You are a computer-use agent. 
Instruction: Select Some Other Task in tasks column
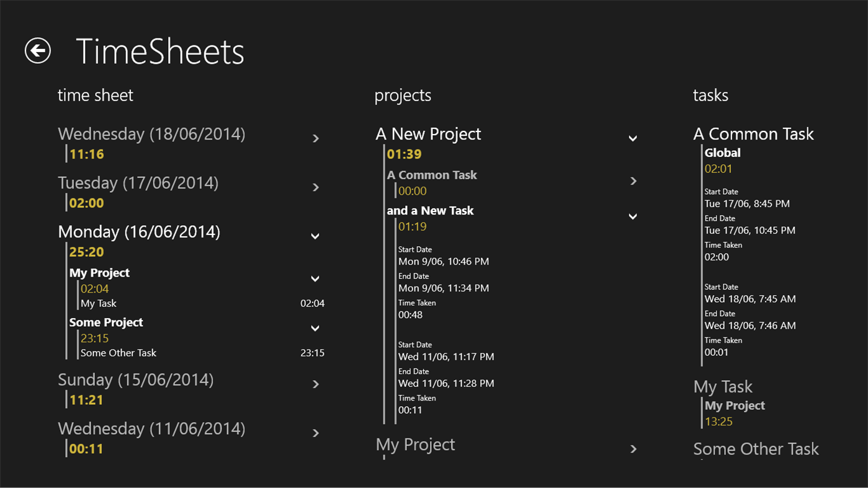[x=756, y=448]
